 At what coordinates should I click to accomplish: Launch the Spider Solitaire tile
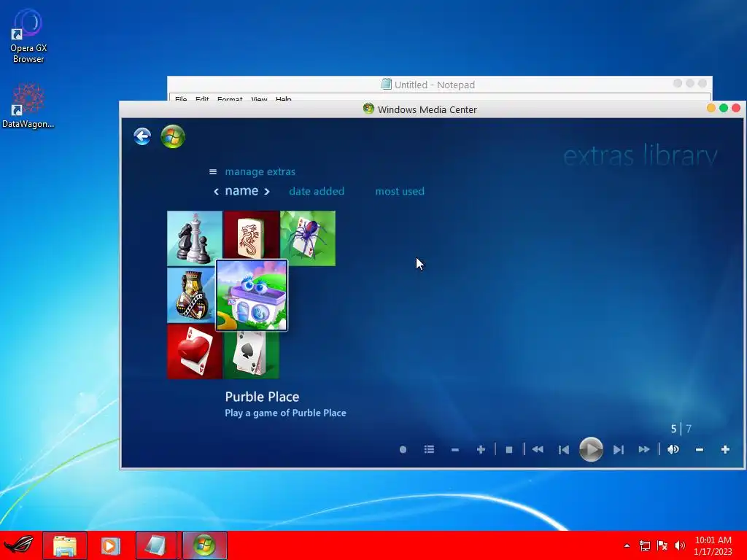pyautogui.click(x=308, y=238)
